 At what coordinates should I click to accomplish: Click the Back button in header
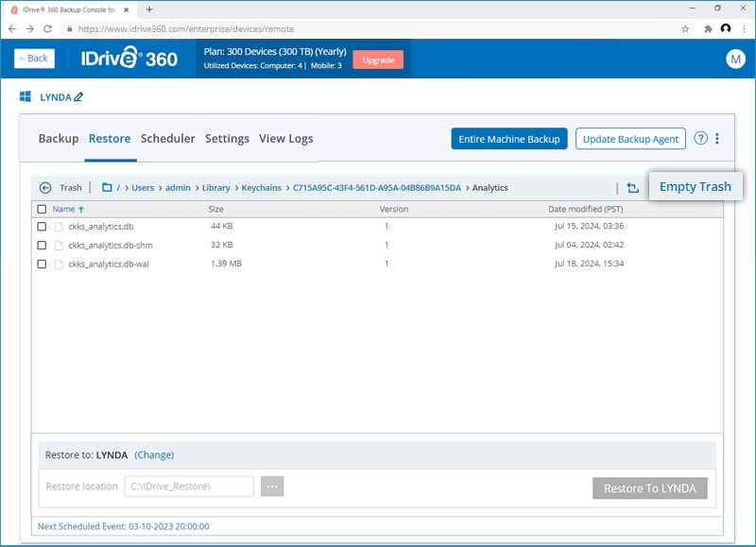[x=34, y=59]
